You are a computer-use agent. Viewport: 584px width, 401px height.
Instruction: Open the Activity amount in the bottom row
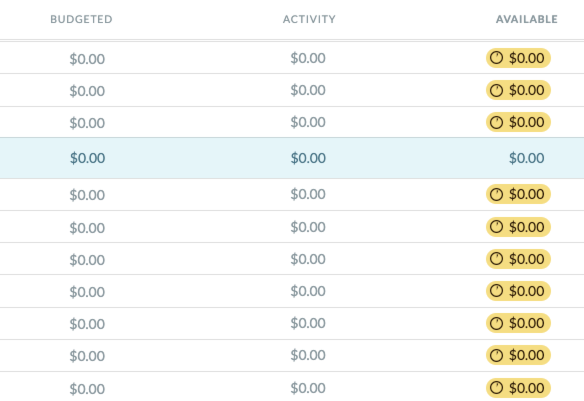pos(308,388)
